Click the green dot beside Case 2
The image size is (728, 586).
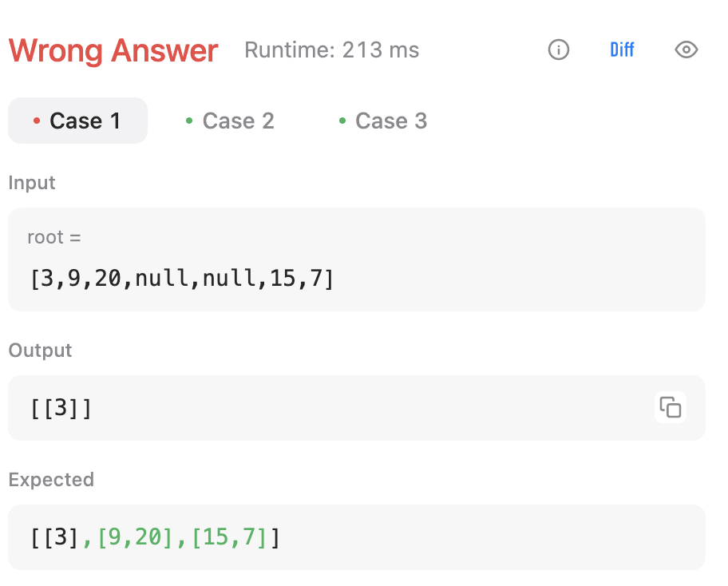point(189,121)
